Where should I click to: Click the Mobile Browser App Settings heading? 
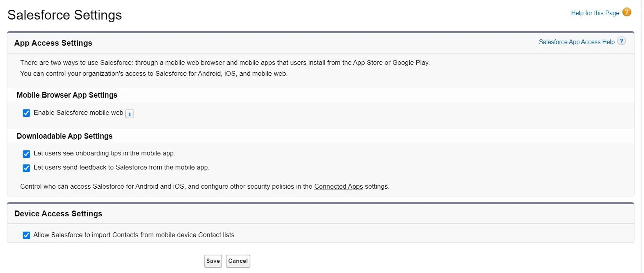click(67, 95)
